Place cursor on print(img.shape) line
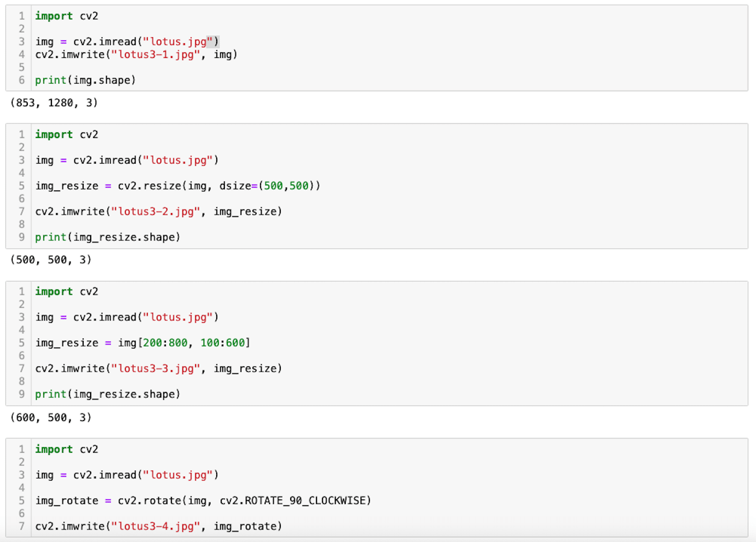The image size is (756, 542). [85, 80]
